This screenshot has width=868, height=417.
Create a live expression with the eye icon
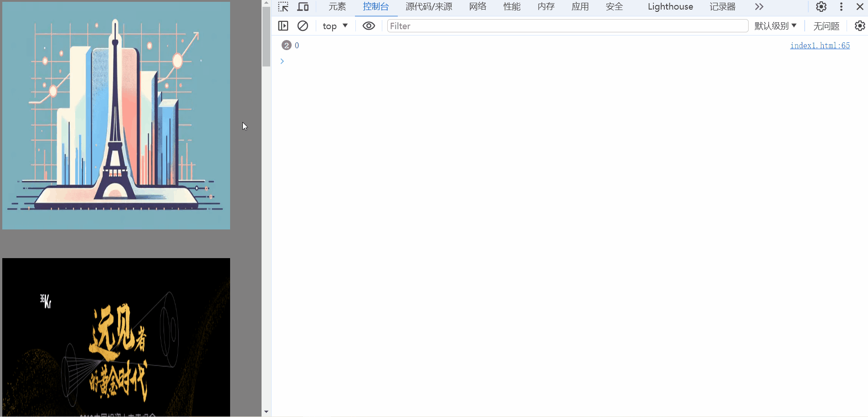(368, 25)
